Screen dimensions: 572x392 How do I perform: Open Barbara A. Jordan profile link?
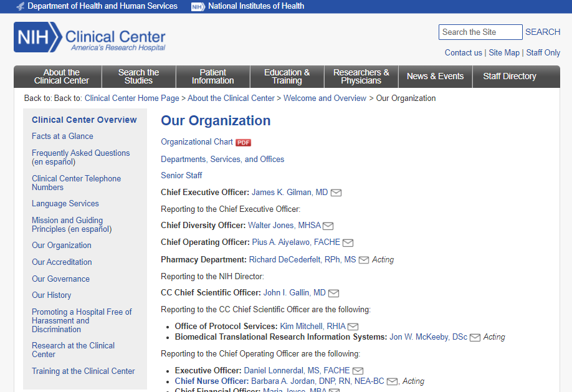(318, 381)
